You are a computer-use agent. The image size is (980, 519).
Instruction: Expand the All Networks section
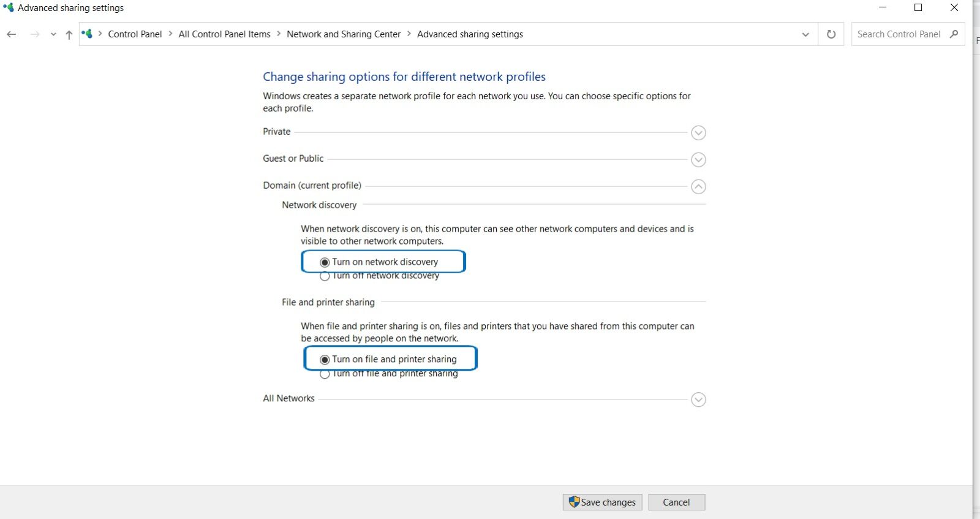[698, 400]
